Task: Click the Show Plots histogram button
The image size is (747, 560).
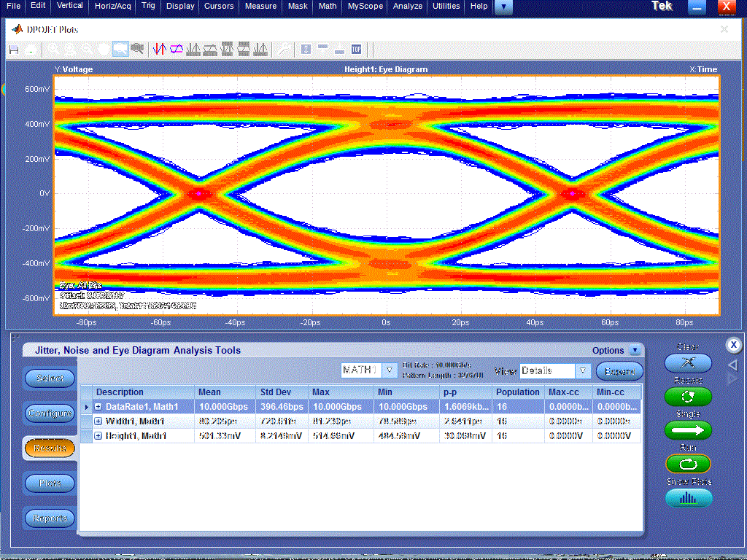Action: [x=689, y=498]
